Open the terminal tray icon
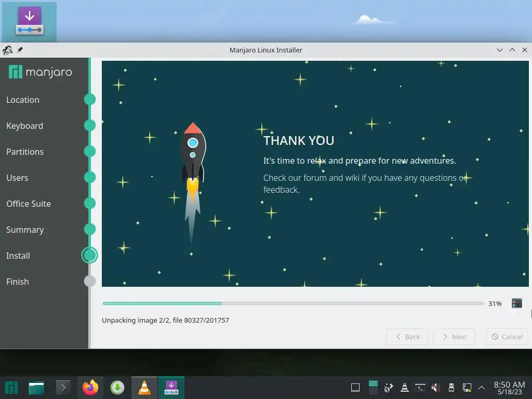The image size is (532, 399). 420,388
